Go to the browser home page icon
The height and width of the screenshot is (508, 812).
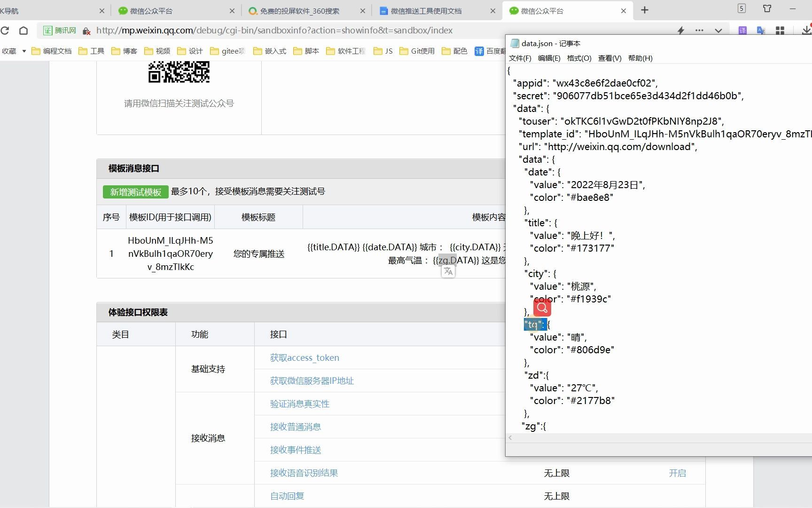pyautogui.click(x=23, y=31)
